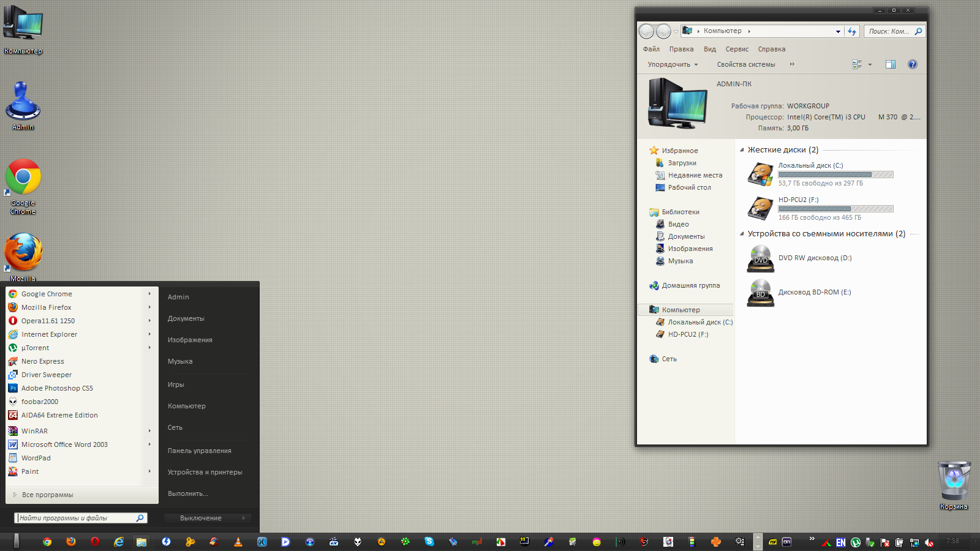Open the BD-ROM drive (E:)

[x=814, y=293]
